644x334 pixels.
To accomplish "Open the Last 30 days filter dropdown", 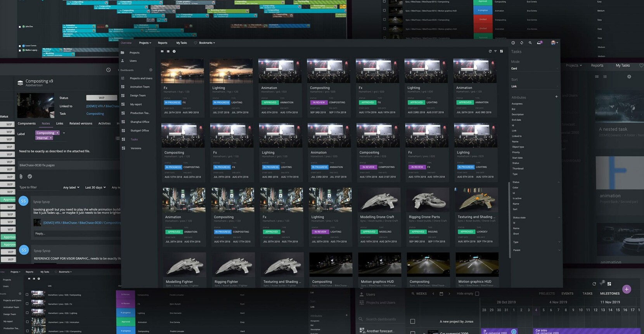I will (95, 188).
